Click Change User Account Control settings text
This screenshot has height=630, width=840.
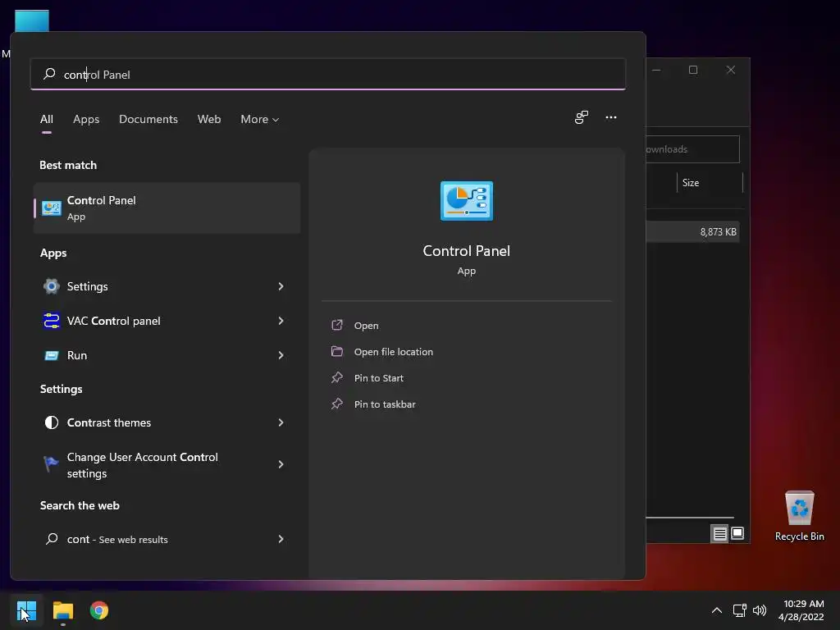143,465
